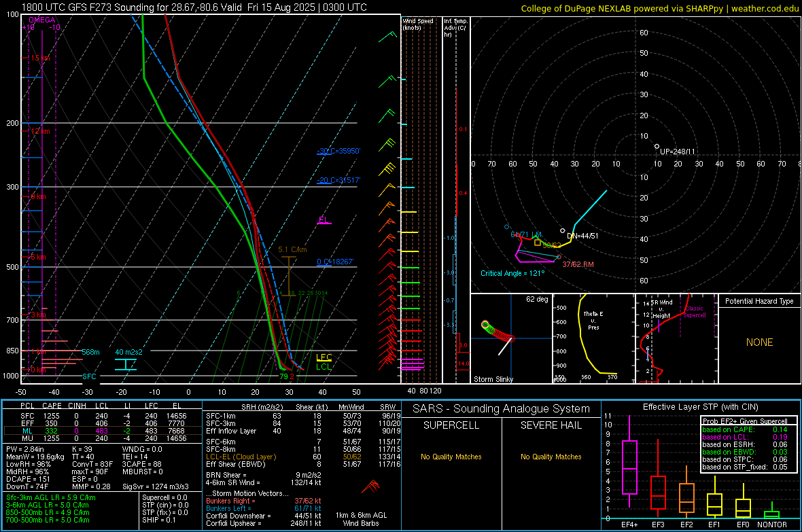Click the 700-500mb LR = 5.0 C/km line
This screenshot has width=802, height=532.
(x=48, y=520)
